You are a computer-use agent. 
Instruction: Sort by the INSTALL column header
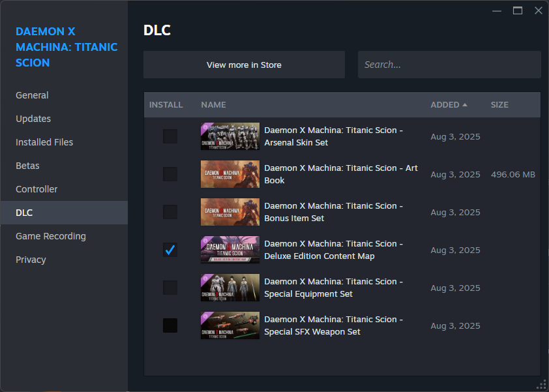click(166, 105)
